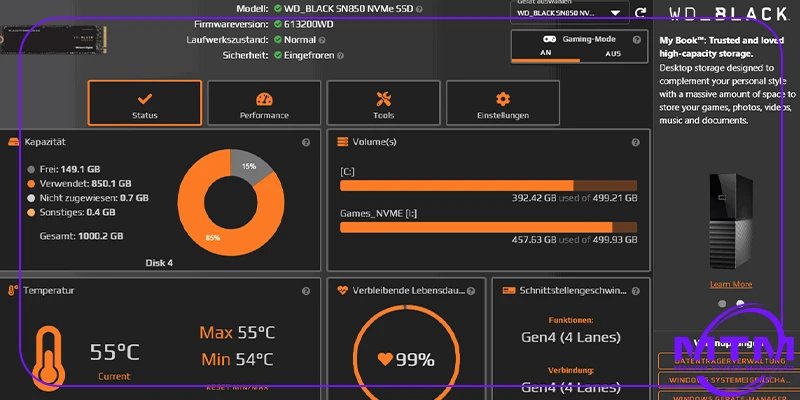800x400 pixels.
Task: Open the Gerät auswählen device dropdown
Action: pos(569,13)
